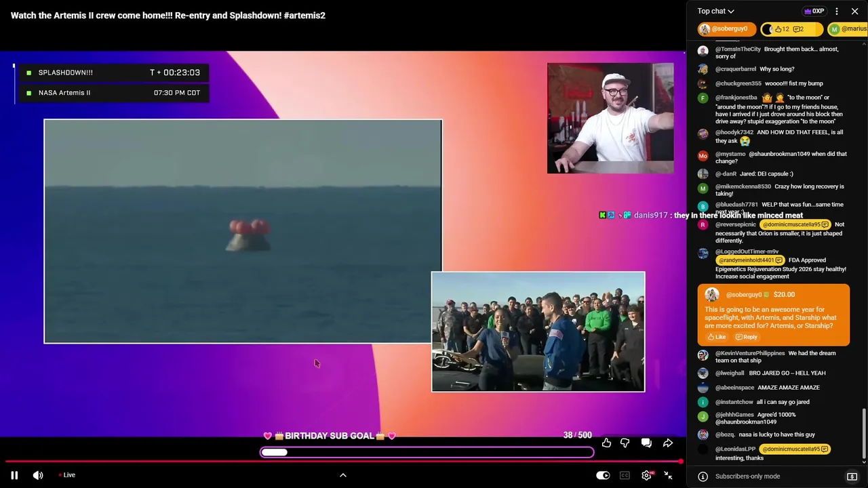868x488 pixels.
Task: Open chat more options menu
Action: [x=837, y=11]
